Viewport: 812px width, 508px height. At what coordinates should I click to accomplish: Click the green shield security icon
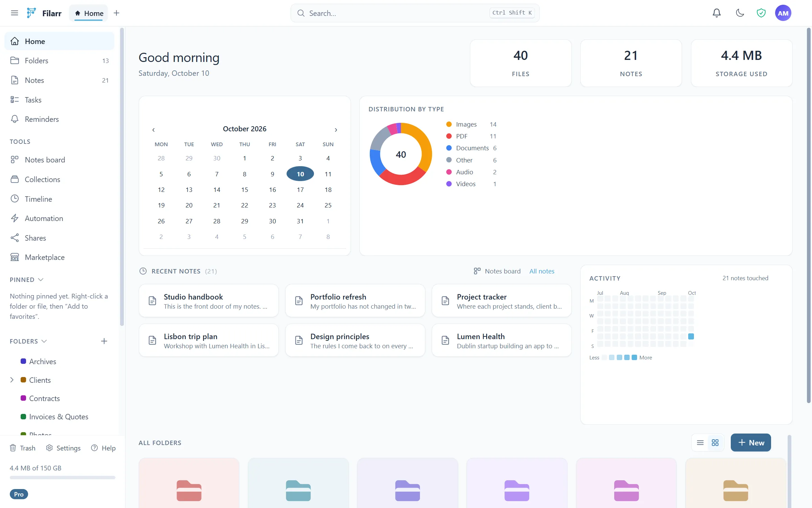point(761,13)
